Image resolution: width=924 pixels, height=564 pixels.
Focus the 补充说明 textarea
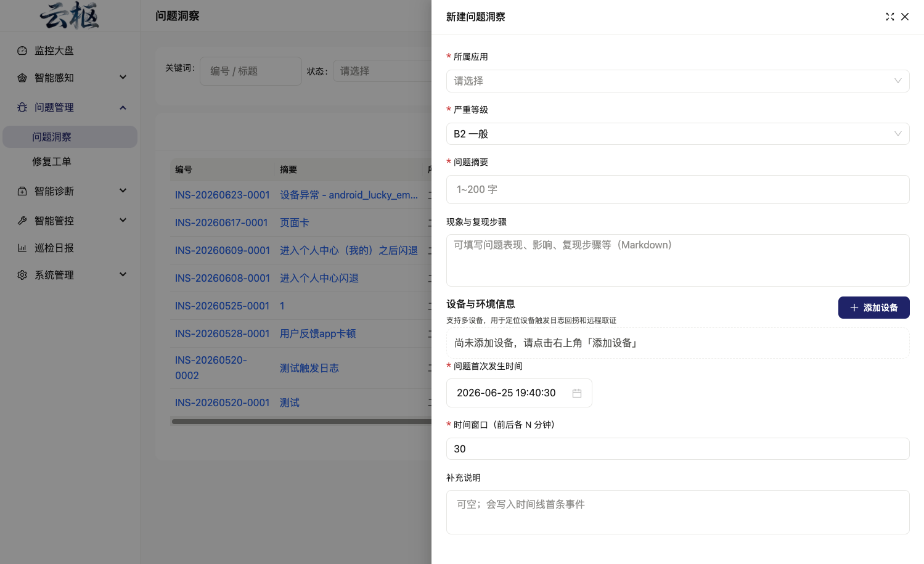click(x=677, y=512)
